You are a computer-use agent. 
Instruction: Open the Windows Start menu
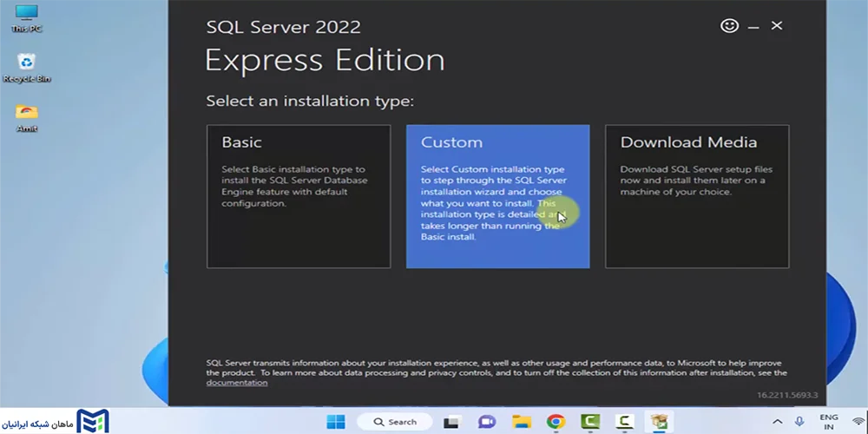(335, 422)
